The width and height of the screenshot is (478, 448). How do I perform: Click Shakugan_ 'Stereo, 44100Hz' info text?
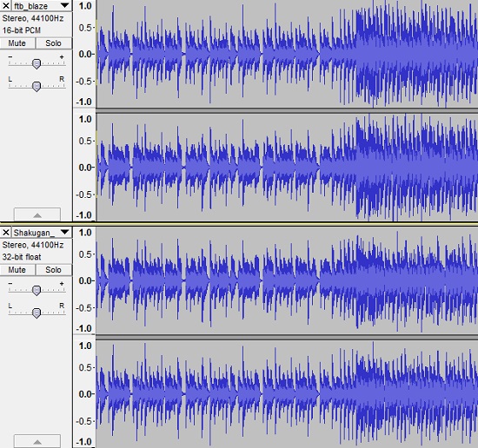coord(33,245)
